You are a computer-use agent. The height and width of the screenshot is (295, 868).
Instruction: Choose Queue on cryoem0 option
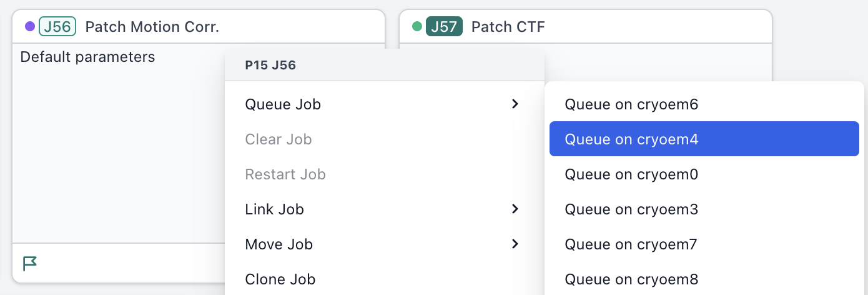(x=631, y=174)
